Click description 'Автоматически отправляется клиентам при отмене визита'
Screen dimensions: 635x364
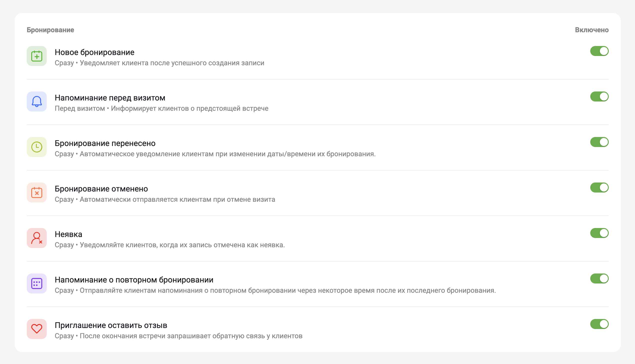tap(177, 199)
